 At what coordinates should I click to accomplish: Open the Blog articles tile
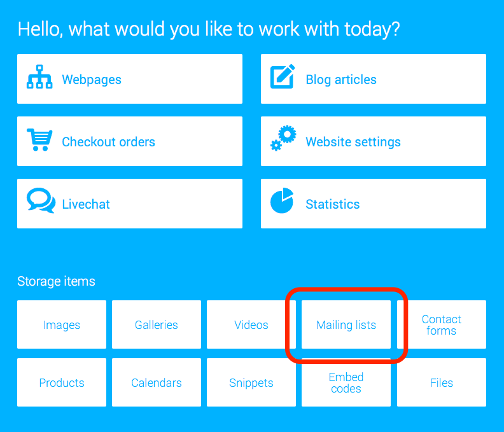(x=373, y=79)
